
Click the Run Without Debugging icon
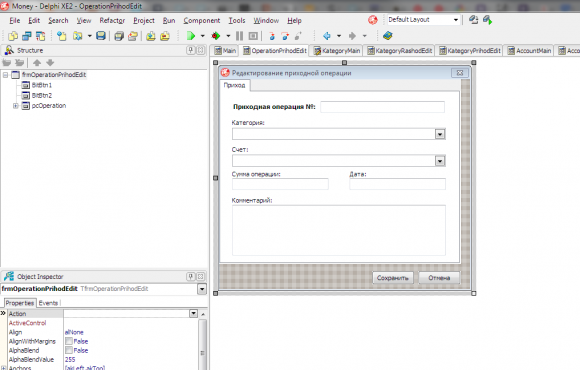pos(216,36)
